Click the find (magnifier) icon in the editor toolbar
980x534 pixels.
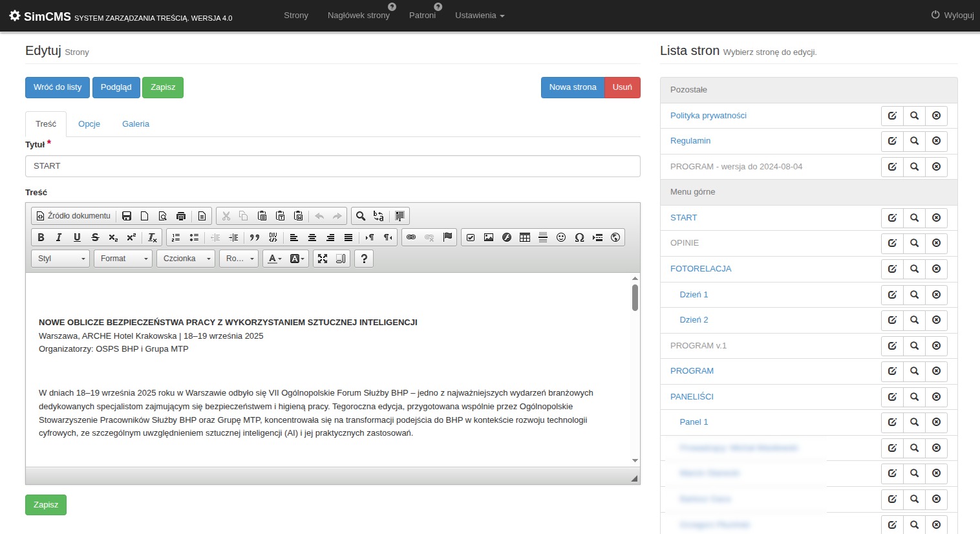pos(361,216)
